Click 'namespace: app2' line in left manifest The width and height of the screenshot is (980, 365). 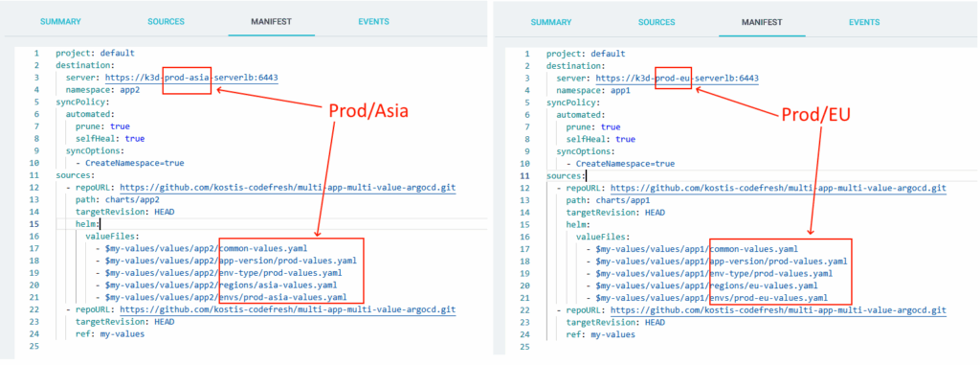click(101, 90)
